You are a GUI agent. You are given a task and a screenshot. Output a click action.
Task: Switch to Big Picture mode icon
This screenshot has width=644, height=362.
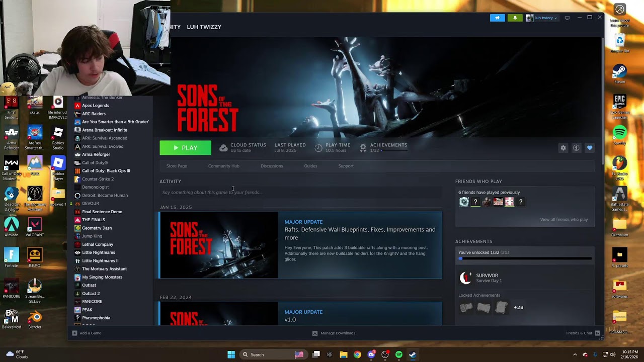tap(567, 18)
